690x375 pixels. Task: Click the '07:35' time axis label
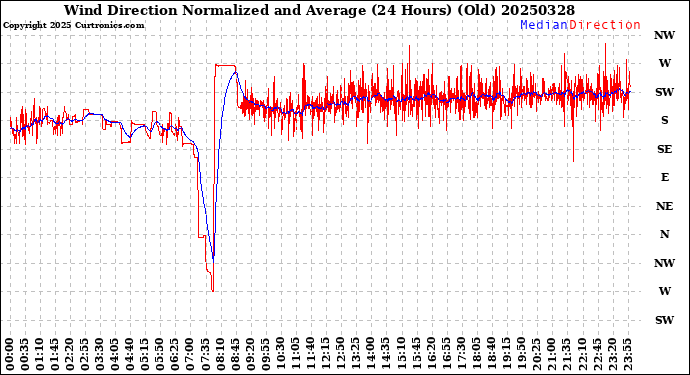[205, 354]
